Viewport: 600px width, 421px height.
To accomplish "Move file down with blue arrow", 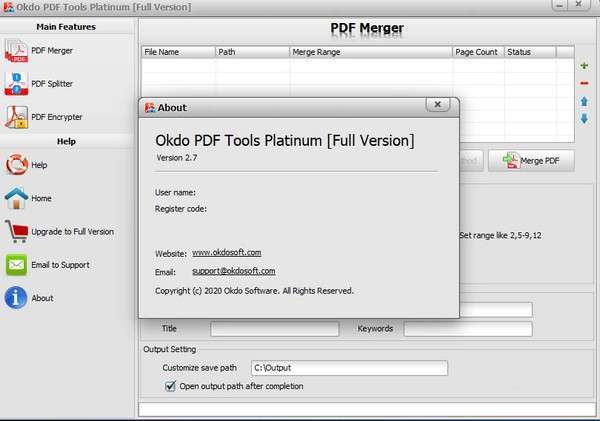I will pyautogui.click(x=584, y=119).
